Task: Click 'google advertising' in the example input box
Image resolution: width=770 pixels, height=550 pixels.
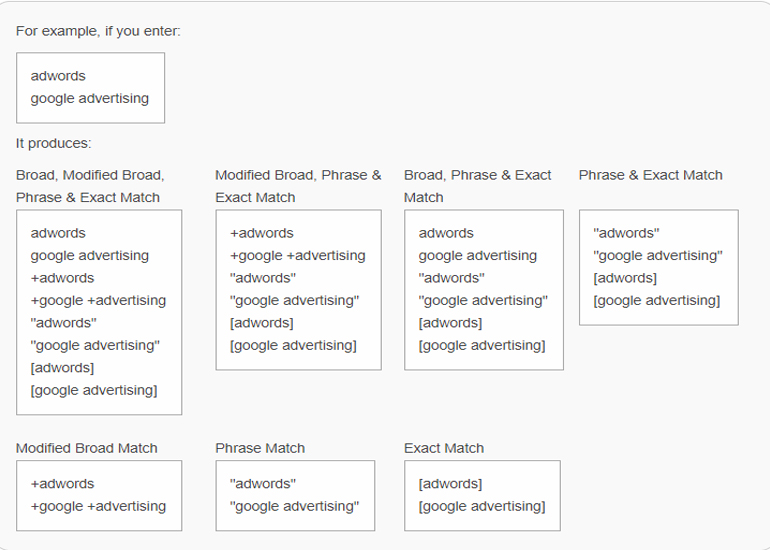Action: point(90,98)
